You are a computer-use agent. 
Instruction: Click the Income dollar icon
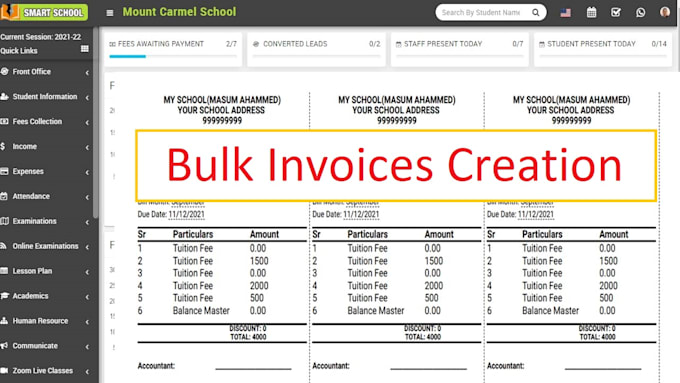click(x=3, y=147)
